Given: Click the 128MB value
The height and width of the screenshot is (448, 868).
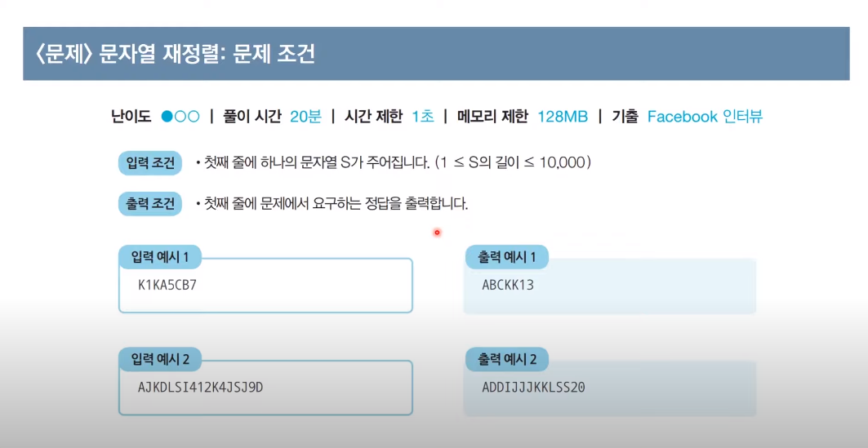Looking at the screenshot, I should (x=563, y=117).
